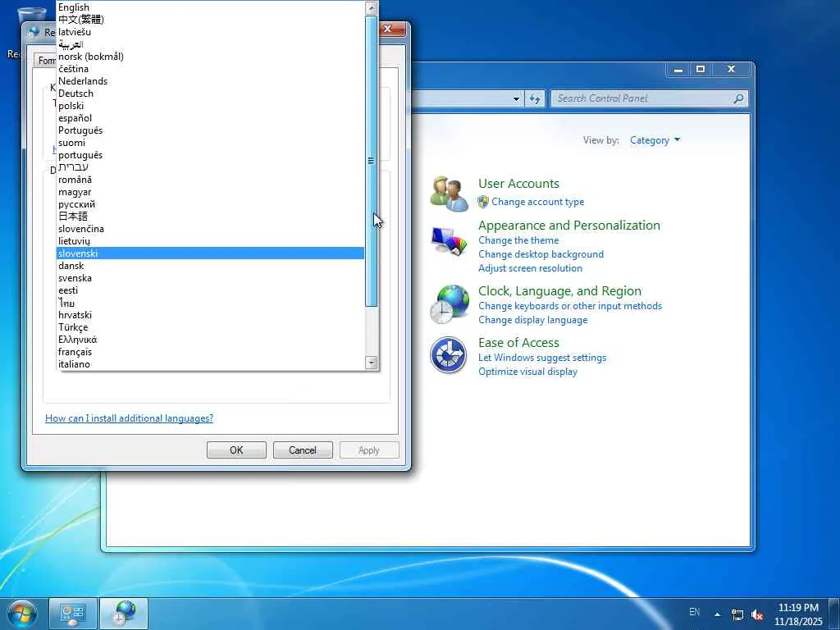Choose italiano at the list bottom

coord(210,364)
